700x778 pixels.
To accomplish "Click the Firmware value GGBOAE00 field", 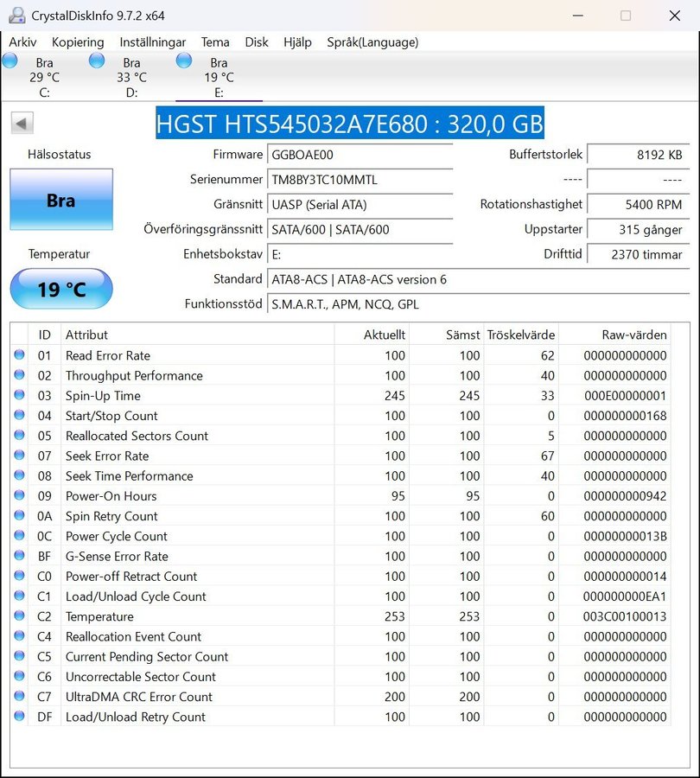I will click(x=360, y=155).
